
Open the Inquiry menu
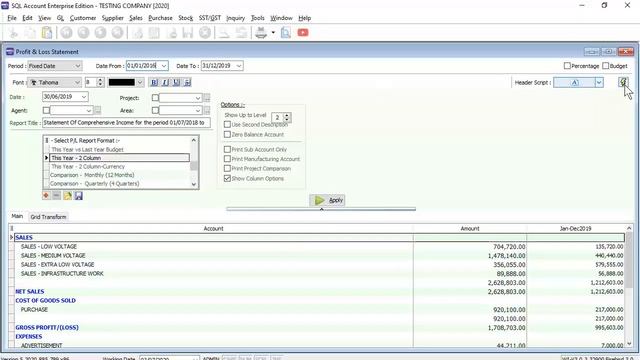click(236, 18)
